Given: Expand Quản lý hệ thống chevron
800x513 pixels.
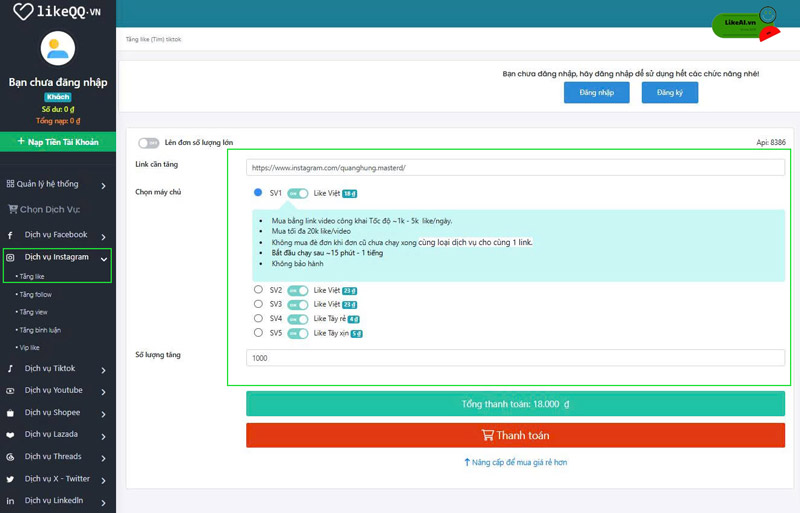Looking at the screenshot, I should tap(104, 186).
